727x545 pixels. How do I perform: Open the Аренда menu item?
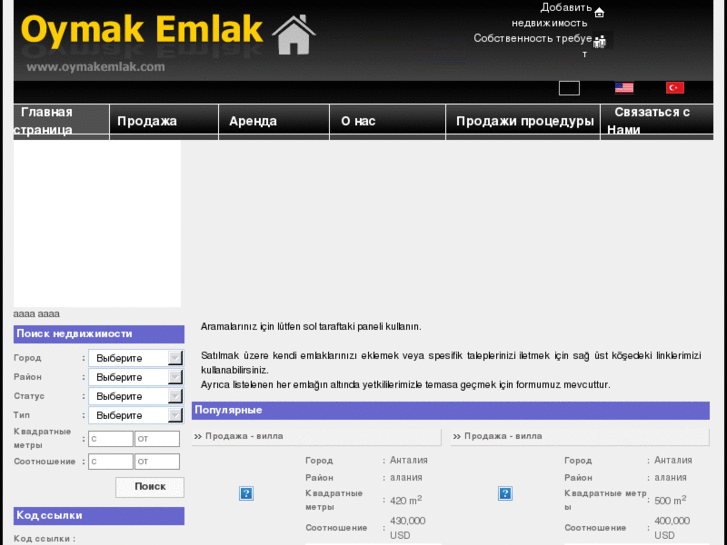[x=274, y=121]
